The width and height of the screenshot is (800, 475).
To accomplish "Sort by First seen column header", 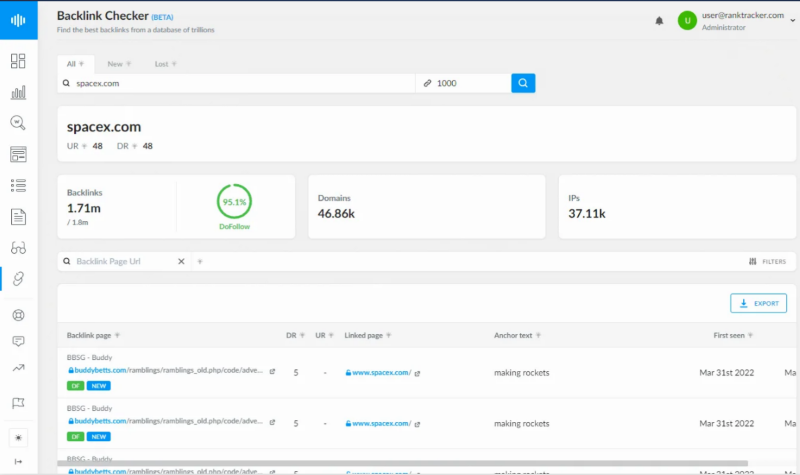I will point(733,335).
